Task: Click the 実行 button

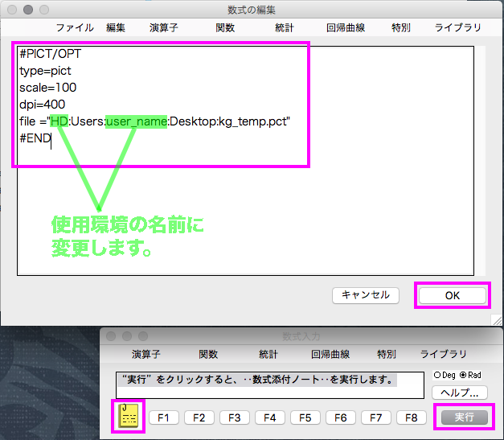Action: pos(464,417)
